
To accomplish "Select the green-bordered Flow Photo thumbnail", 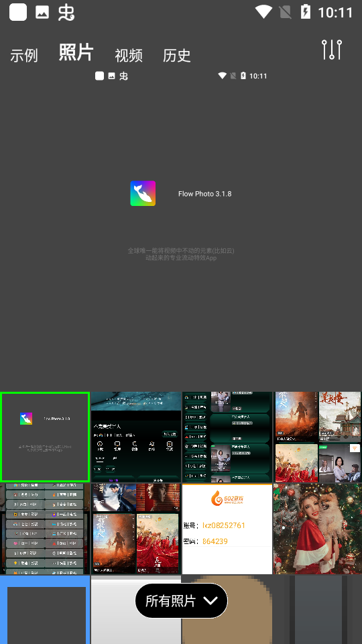I will point(45,437).
